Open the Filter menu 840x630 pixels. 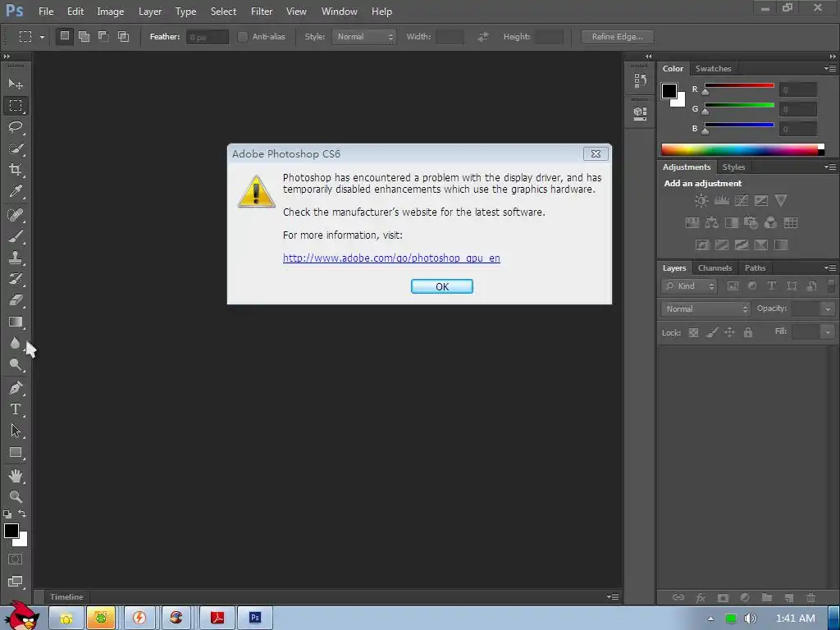(262, 11)
